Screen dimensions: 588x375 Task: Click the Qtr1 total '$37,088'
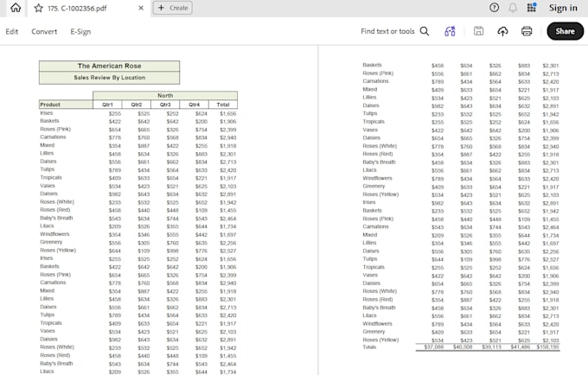pos(434,347)
